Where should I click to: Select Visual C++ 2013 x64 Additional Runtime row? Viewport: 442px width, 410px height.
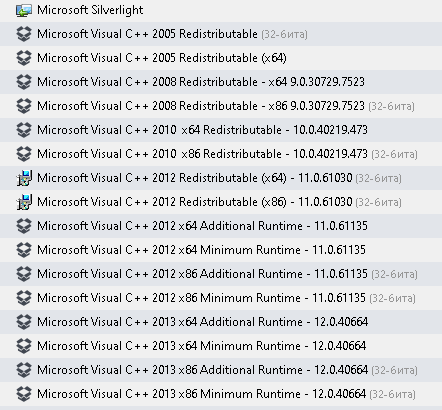click(221, 322)
